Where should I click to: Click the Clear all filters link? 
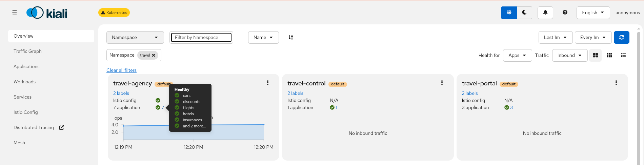click(x=121, y=70)
